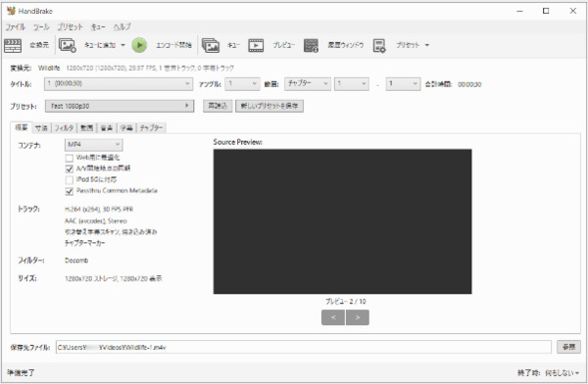
Task: Click the Queue stacked-photos icon
Action: point(211,45)
